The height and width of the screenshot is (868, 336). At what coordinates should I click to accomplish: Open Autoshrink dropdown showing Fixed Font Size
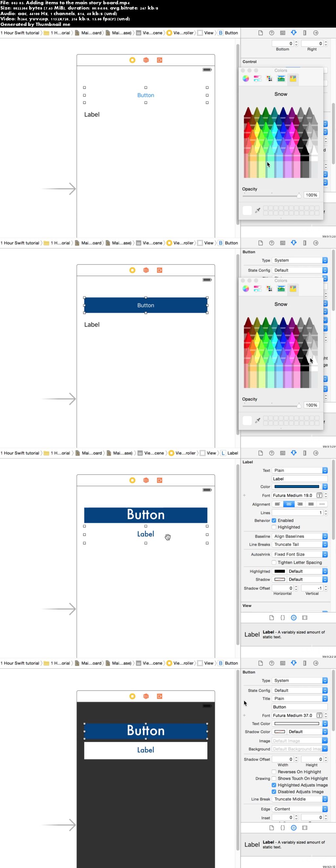300,554
